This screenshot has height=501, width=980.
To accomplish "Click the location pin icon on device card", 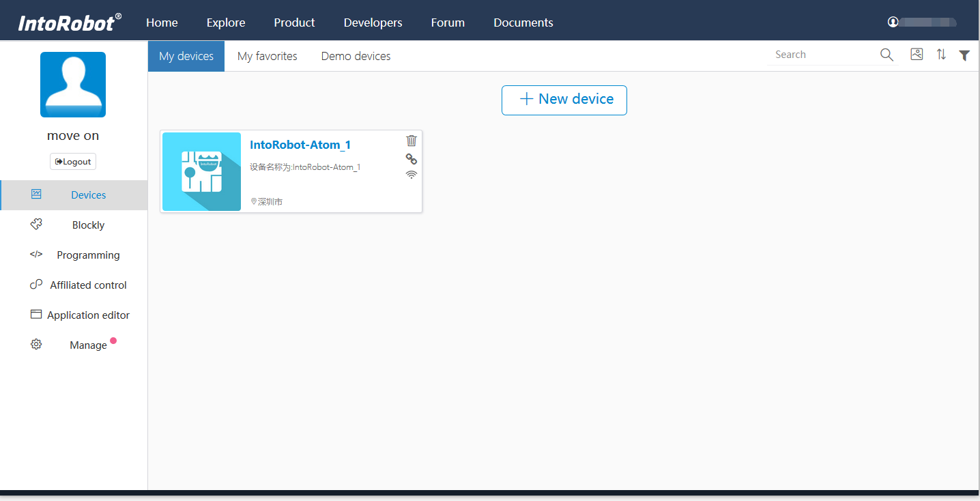I will pos(254,201).
